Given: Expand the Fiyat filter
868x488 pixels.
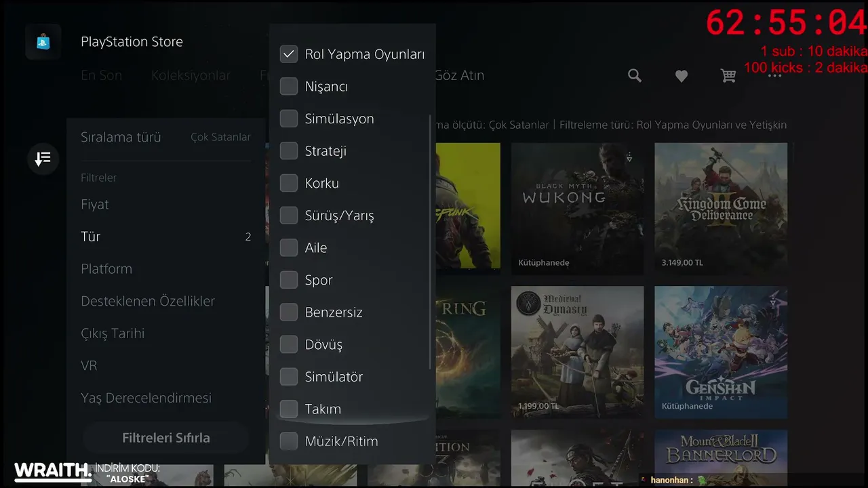Looking at the screenshot, I should (165, 205).
